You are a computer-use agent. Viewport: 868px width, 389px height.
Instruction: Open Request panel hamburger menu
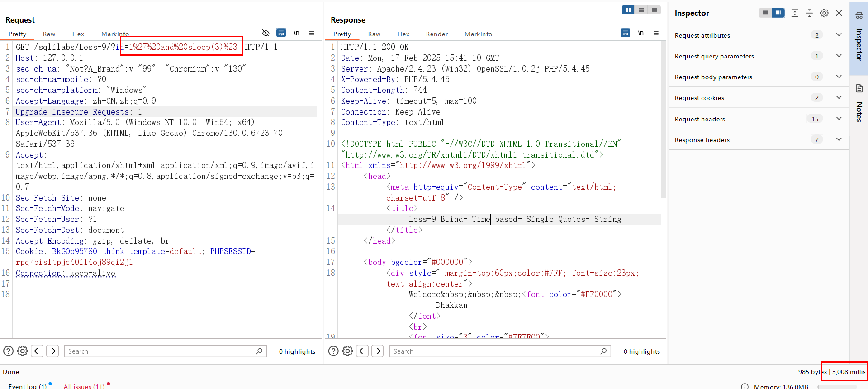coord(312,33)
